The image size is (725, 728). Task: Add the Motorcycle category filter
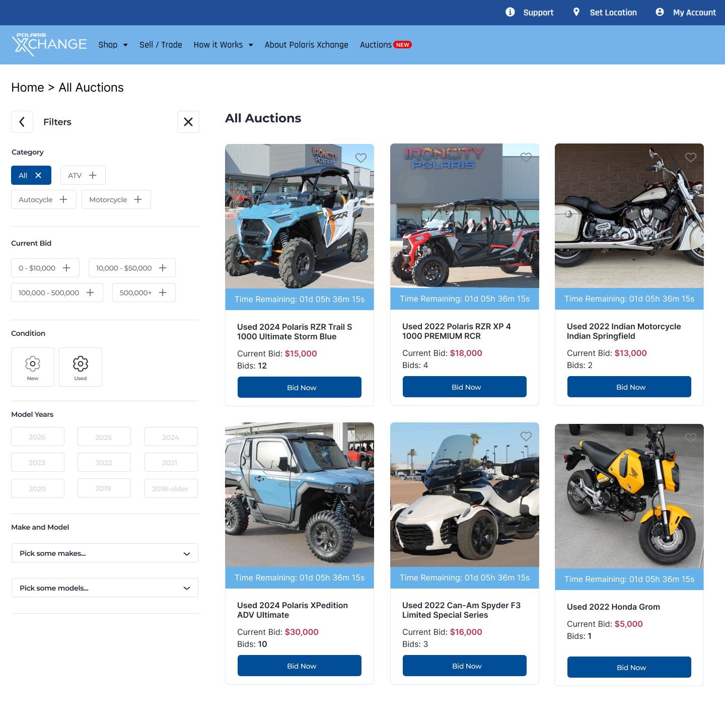pos(116,199)
